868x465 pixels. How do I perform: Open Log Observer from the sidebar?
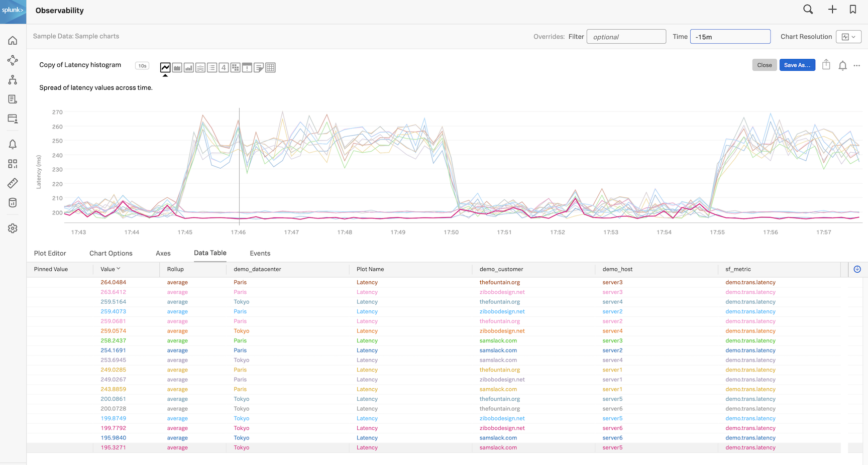point(13,99)
